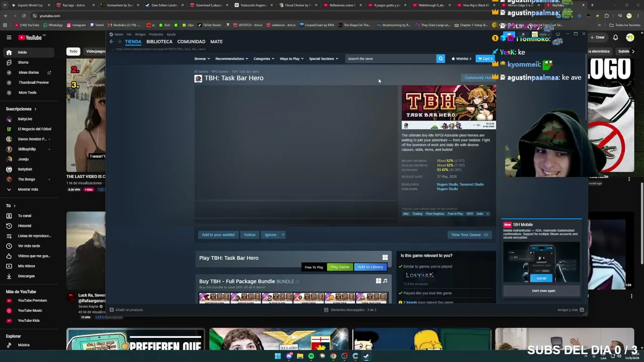Open the Amigos menu in Steam
This screenshot has width=644, height=362.
(x=140, y=35)
